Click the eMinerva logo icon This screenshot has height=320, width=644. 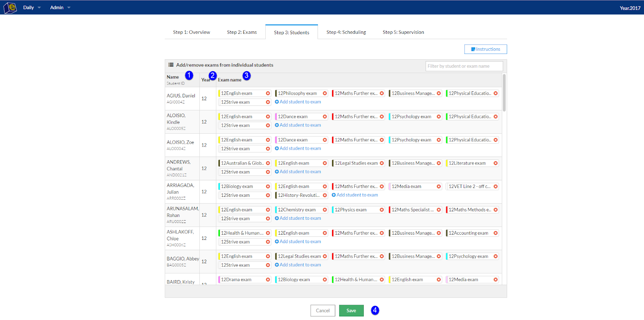[x=10, y=7]
